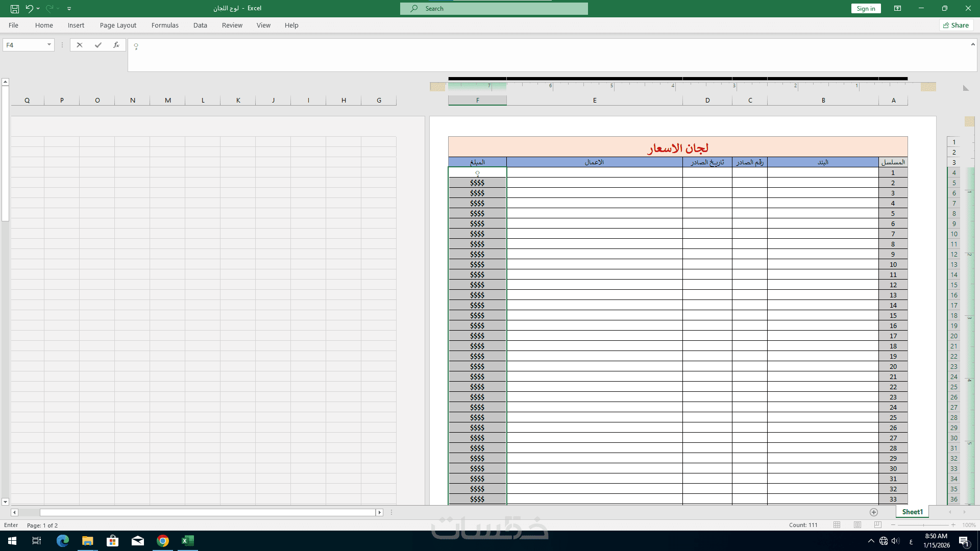Screen dimensions: 980x551
Task: Expand the Name Box dropdown
Action: (x=49, y=45)
